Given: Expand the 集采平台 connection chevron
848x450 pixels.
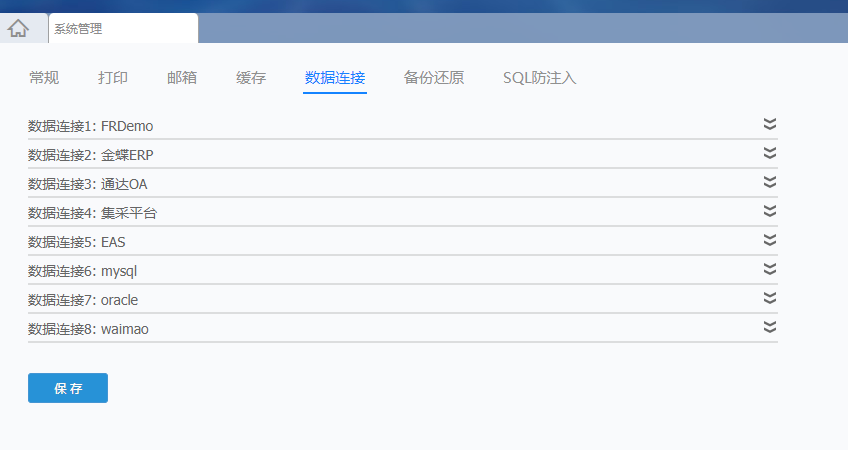Looking at the screenshot, I should tap(770, 211).
